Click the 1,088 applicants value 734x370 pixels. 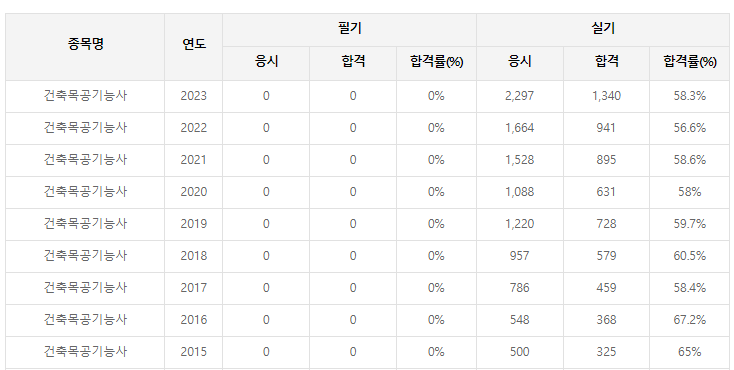click(520, 192)
